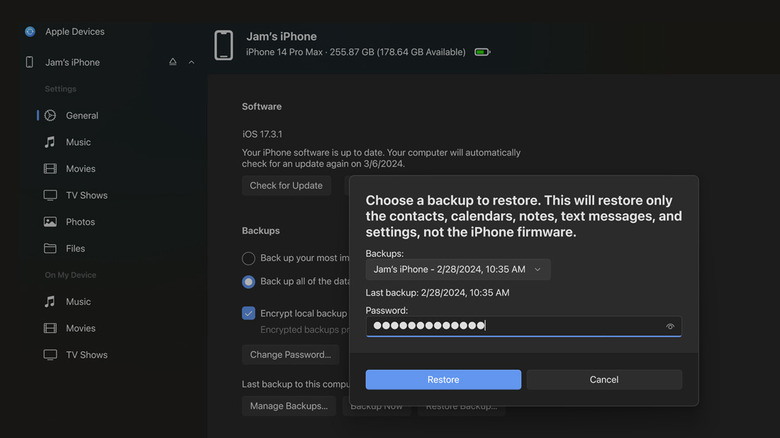Uncheck Encrypt local backup checkbox
Image resolution: width=780 pixels, height=438 pixels.
(x=249, y=313)
